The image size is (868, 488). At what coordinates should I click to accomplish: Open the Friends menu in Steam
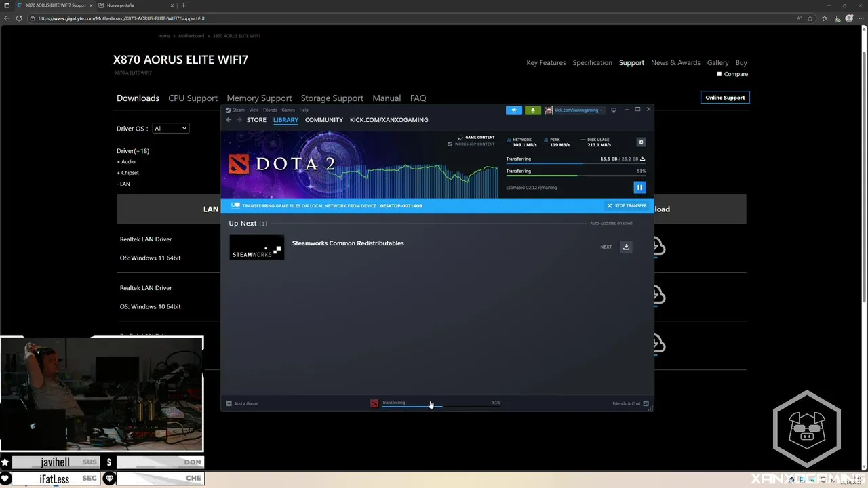[x=270, y=110]
